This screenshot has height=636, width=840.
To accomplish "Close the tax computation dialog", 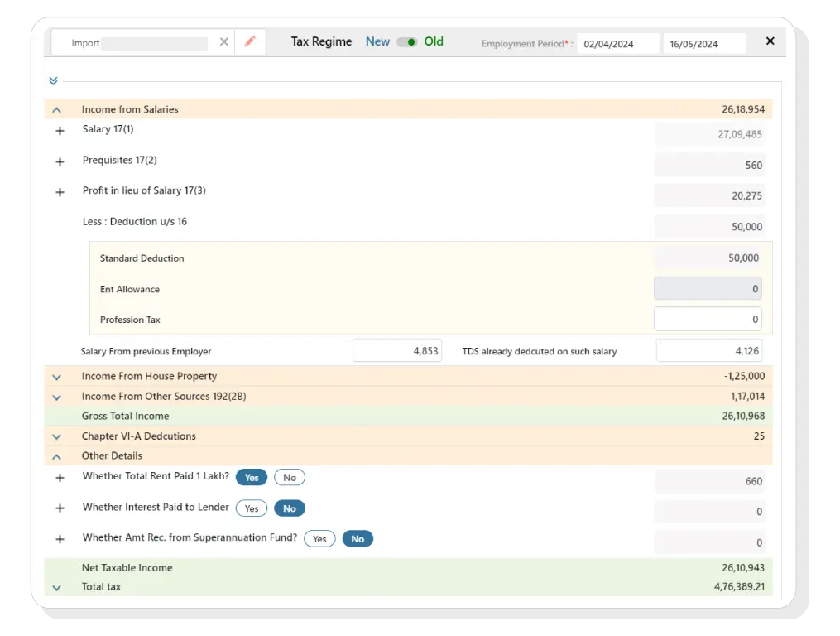I will (770, 41).
